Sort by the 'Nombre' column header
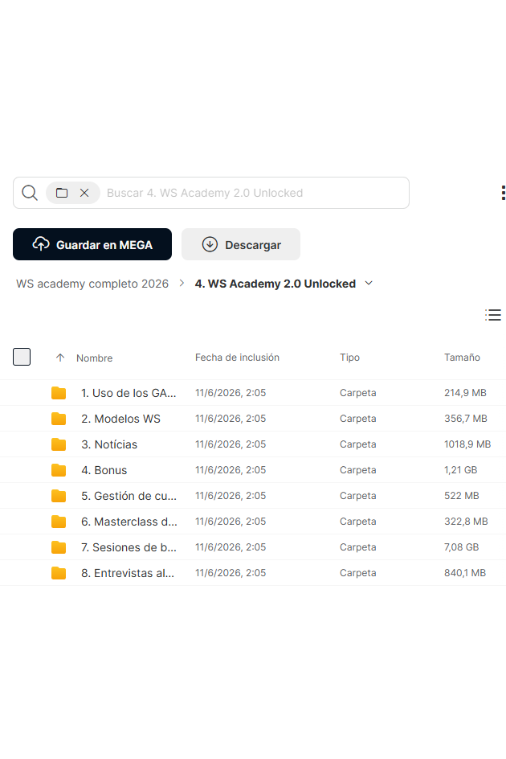The width and height of the screenshot is (506, 759). 94,358
